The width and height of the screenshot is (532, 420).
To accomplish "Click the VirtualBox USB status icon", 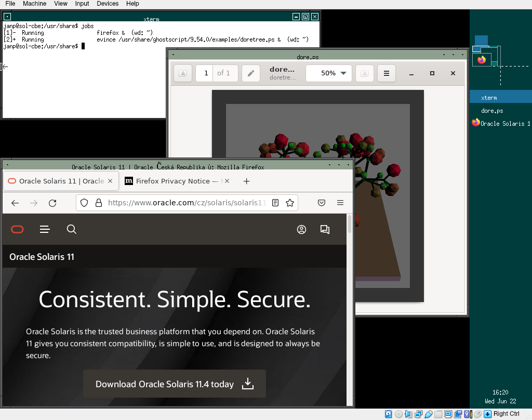I will tap(428, 414).
